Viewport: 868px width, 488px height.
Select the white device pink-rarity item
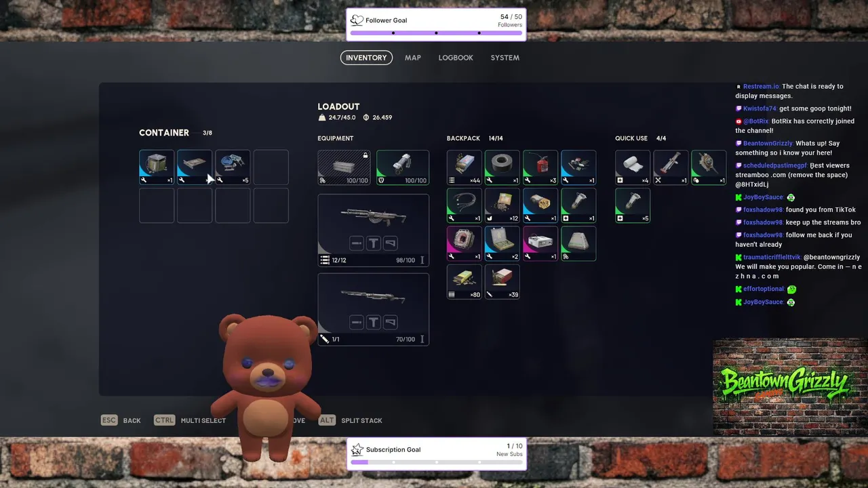[540, 243]
